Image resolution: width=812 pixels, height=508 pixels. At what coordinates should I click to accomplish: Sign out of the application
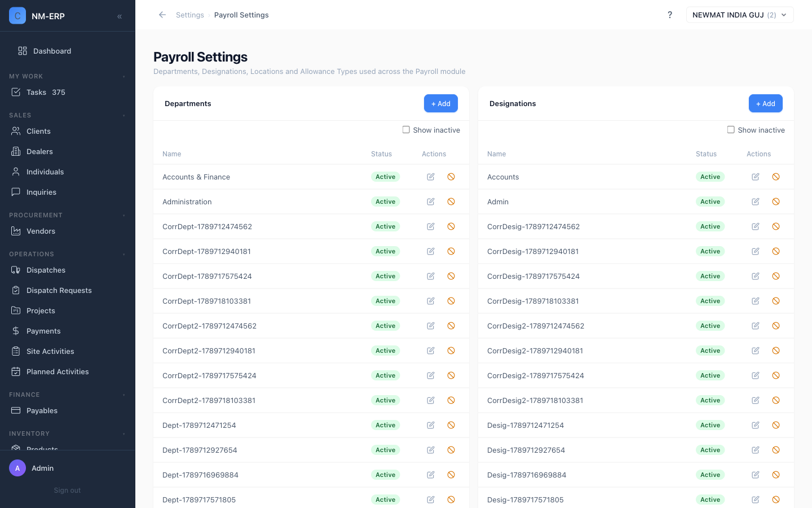pyautogui.click(x=67, y=491)
